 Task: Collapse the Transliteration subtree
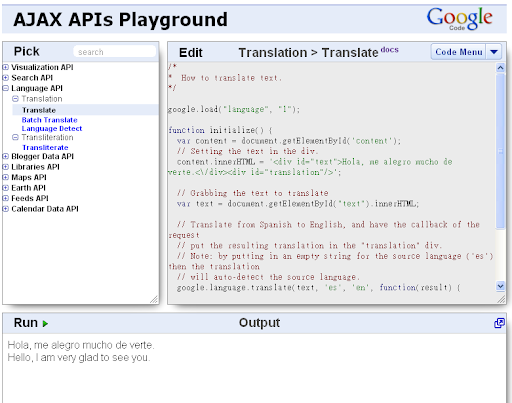(15, 137)
